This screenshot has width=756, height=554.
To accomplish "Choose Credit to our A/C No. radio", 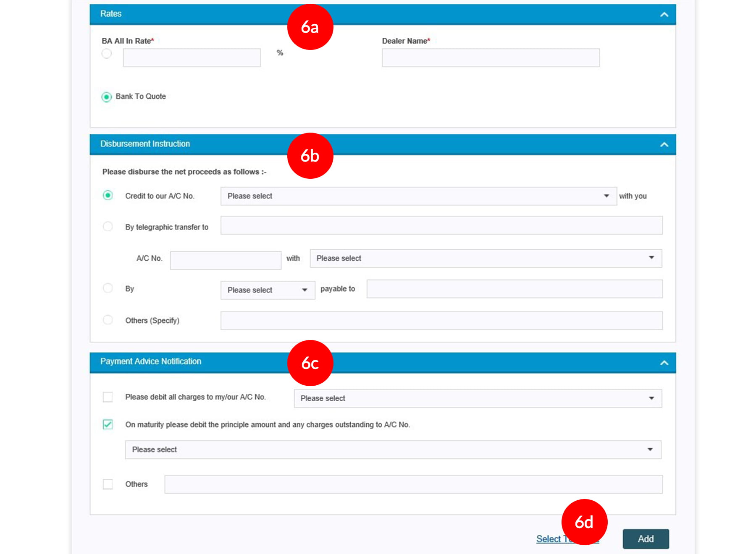I will [x=108, y=196].
